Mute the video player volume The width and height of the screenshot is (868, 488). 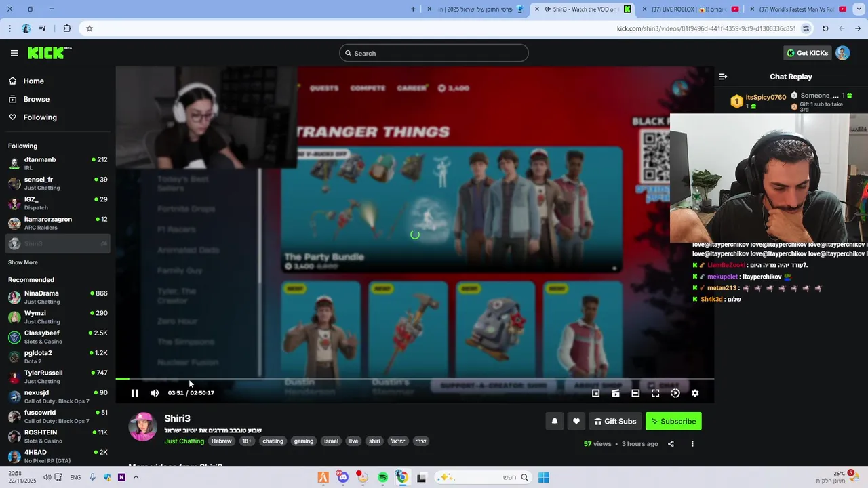(x=155, y=393)
